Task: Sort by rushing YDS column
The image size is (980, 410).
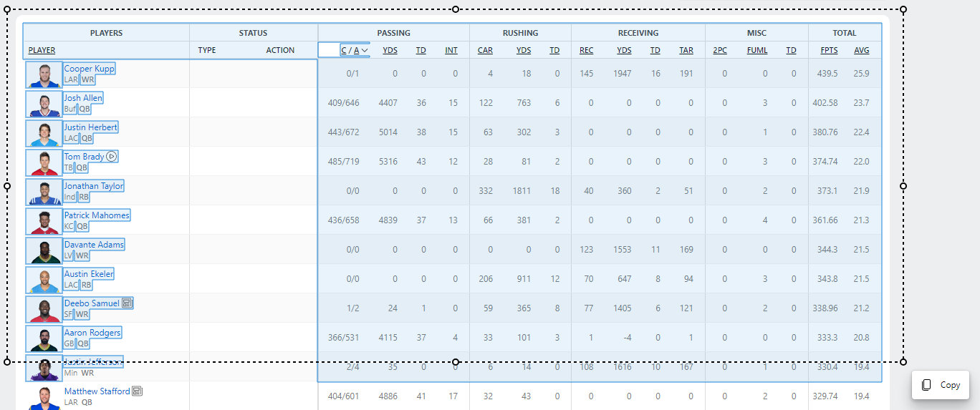Action: point(524,50)
